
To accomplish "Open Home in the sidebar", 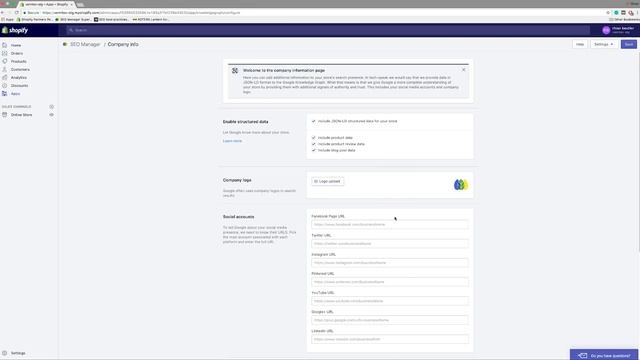I will click(x=16, y=45).
